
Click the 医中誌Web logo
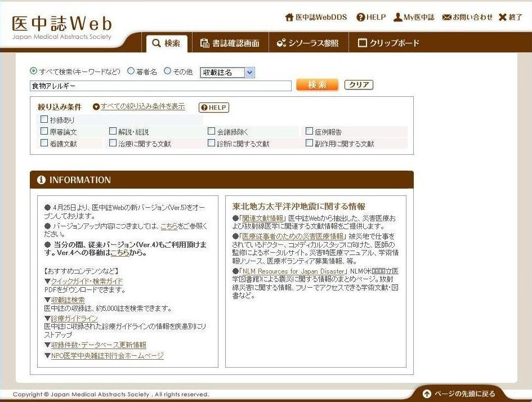62,28
